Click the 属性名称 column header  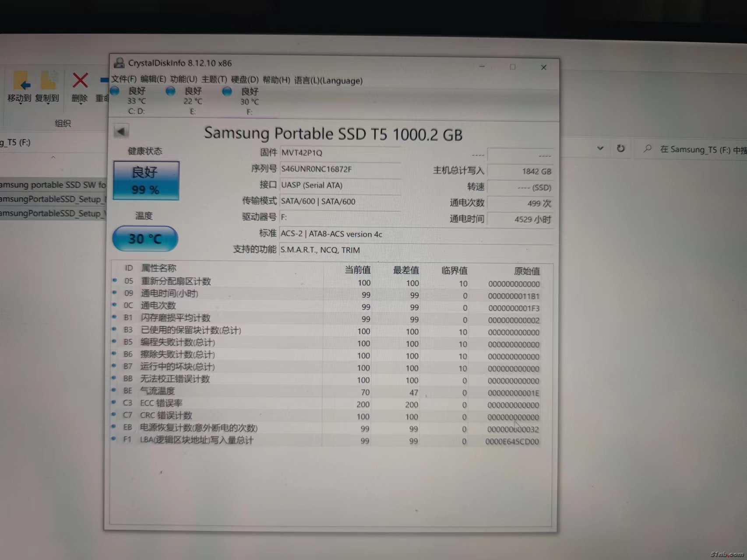tap(159, 268)
